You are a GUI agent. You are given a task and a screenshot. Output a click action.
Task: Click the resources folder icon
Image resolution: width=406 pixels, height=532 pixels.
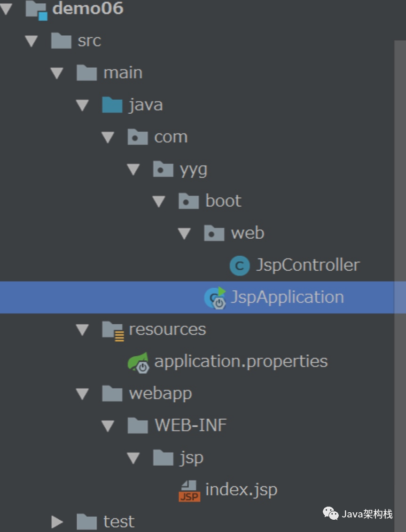click(113, 330)
